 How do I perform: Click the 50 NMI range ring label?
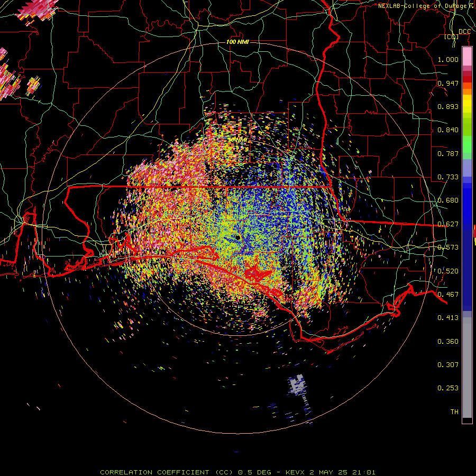(x=237, y=140)
